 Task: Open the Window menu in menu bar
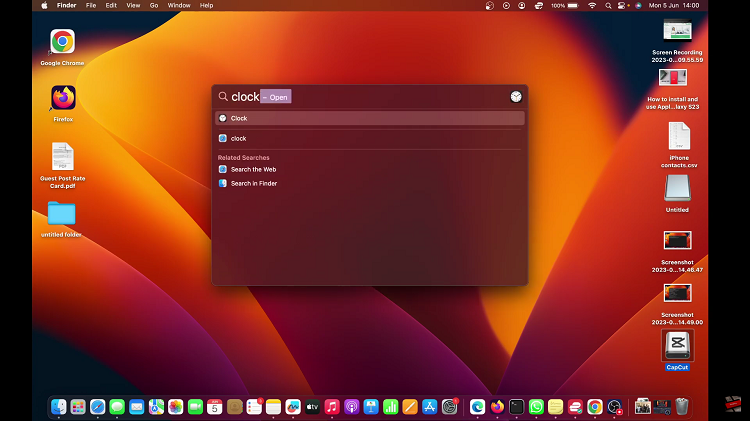[179, 5]
